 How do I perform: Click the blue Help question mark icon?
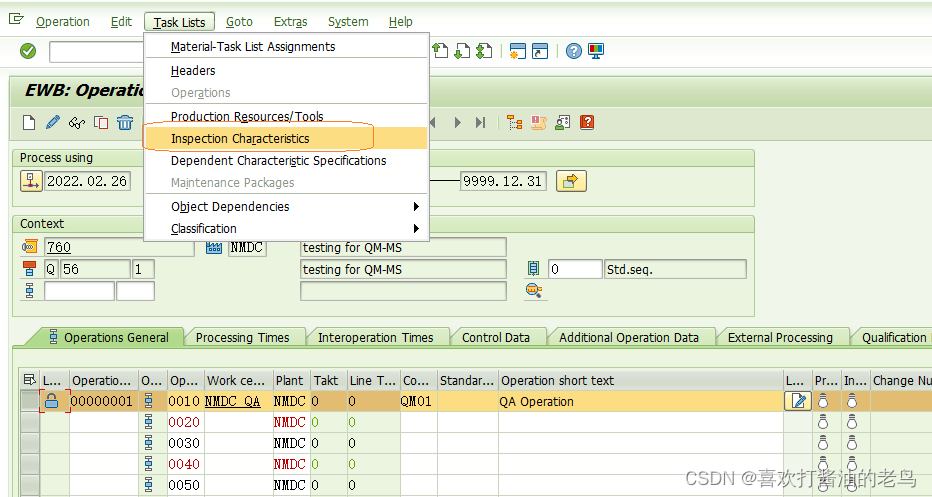573,51
